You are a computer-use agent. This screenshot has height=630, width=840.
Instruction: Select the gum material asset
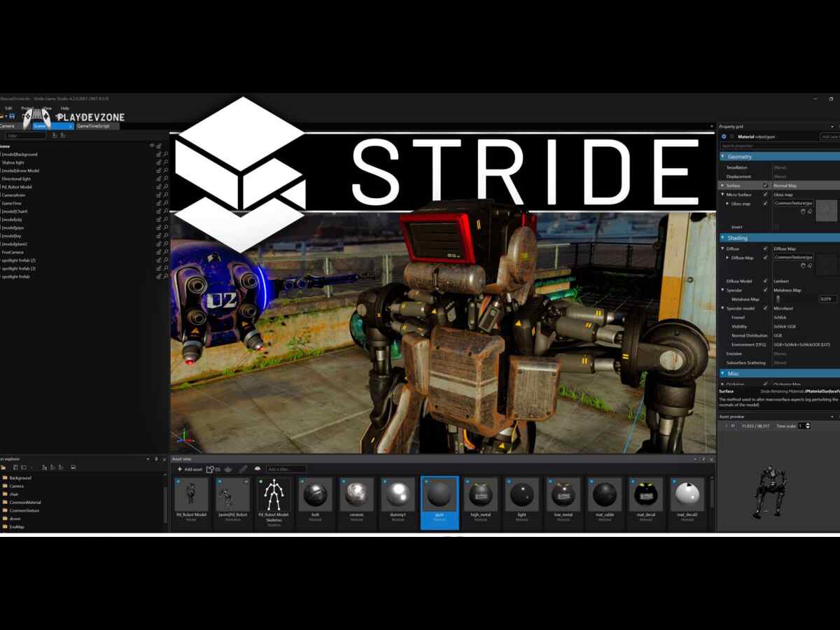point(440,501)
